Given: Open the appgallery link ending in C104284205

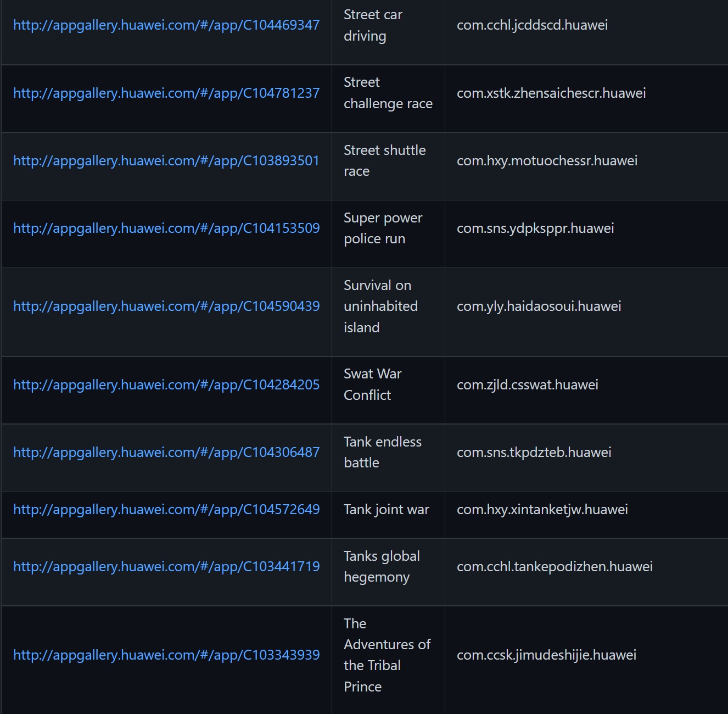Looking at the screenshot, I should point(166,385).
